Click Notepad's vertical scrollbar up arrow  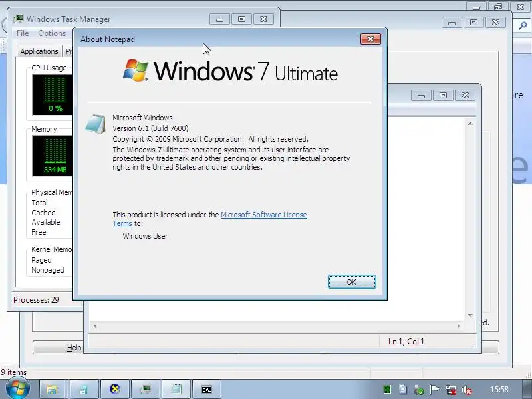click(x=470, y=124)
